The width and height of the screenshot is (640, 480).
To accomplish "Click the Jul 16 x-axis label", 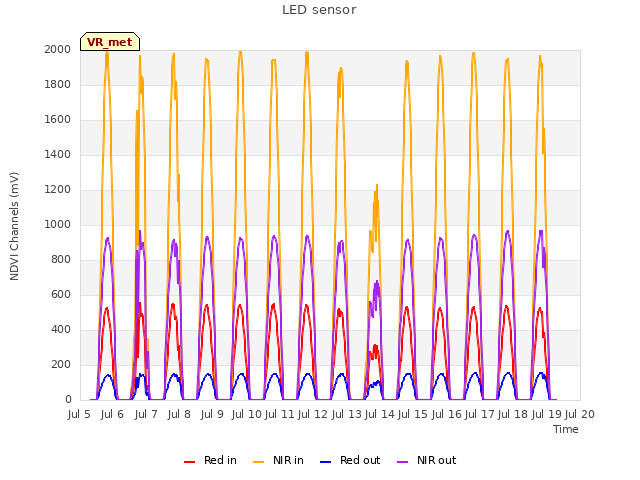I will [x=447, y=414].
